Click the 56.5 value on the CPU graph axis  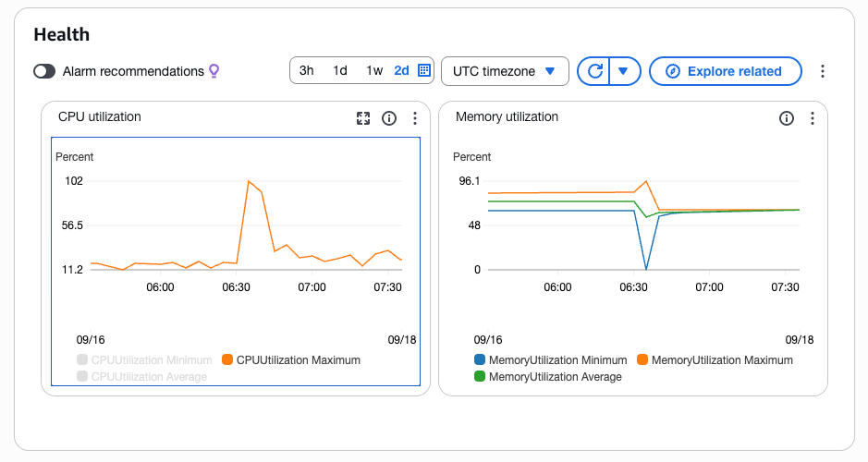coord(72,225)
